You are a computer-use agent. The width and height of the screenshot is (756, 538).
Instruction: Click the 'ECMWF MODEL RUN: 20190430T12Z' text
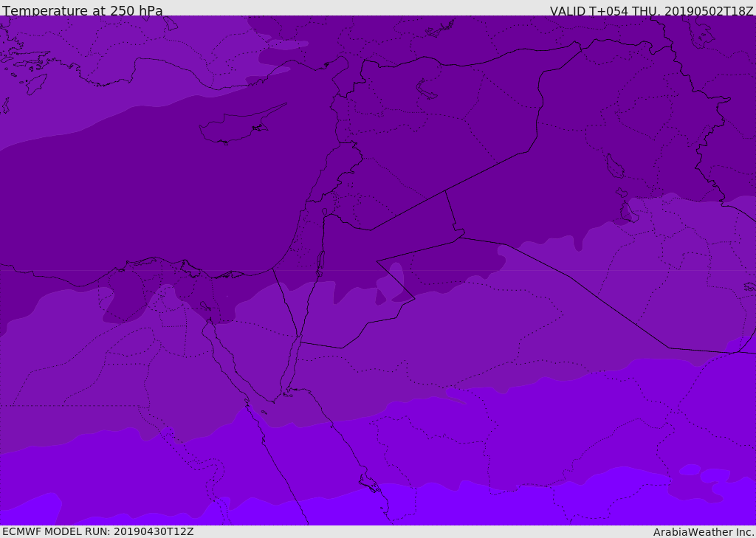[98, 531]
